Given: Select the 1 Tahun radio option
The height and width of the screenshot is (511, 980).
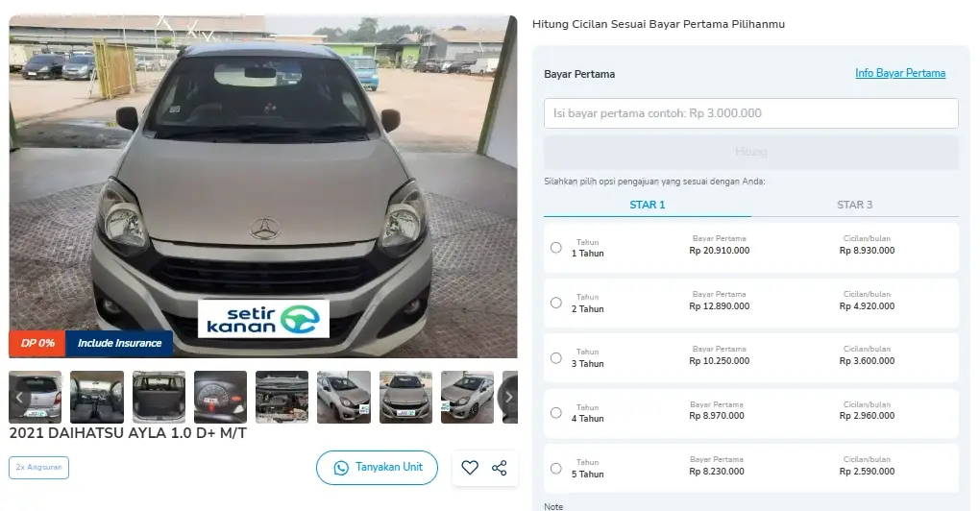Looking at the screenshot, I should coord(555,248).
